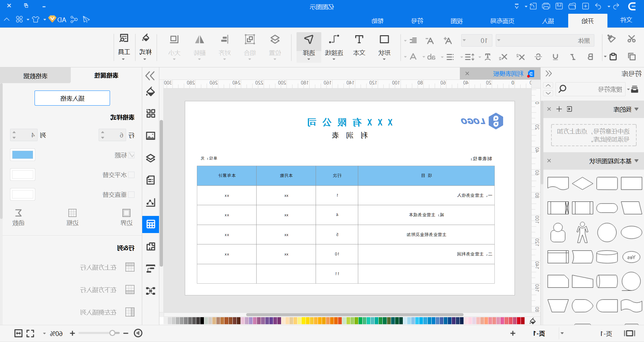Enable the 垂直交替 checkbox
The width and height of the screenshot is (644, 342).
click(x=131, y=194)
